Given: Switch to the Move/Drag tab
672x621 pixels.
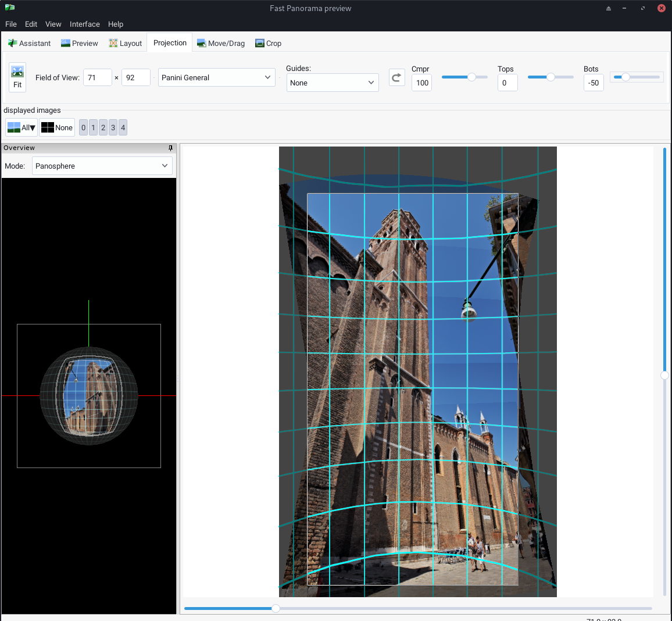Looking at the screenshot, I should (x=221, y=43).
